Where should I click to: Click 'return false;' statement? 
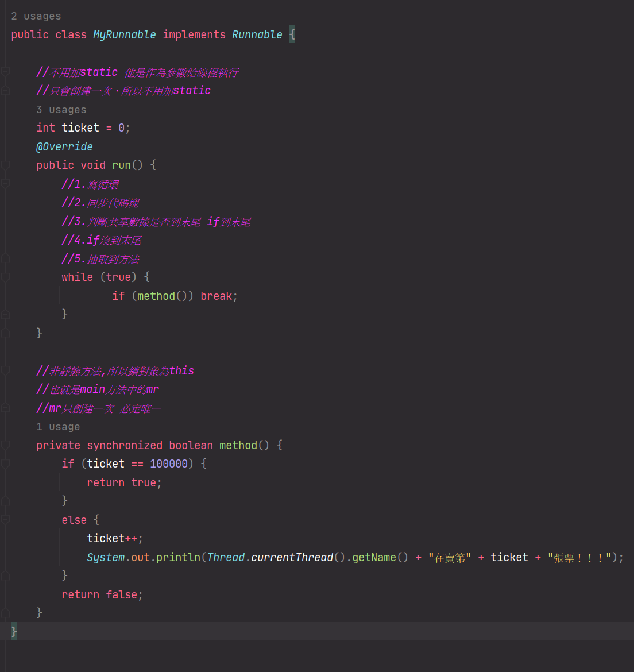point(102,594)
